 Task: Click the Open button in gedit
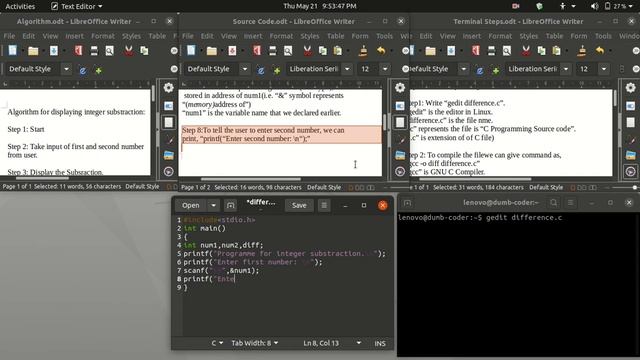coord(191,205)
